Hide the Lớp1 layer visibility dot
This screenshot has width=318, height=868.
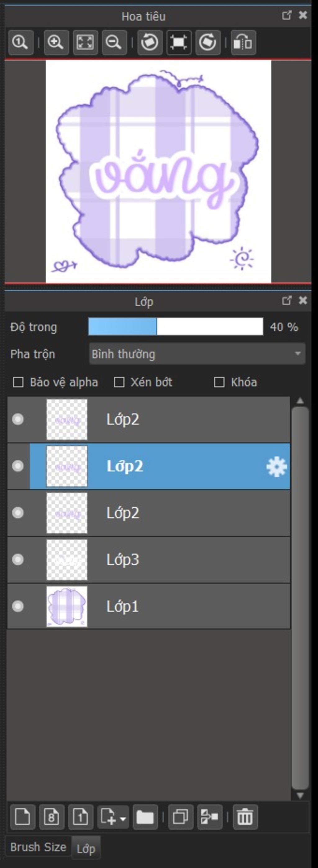click(18, 606)
